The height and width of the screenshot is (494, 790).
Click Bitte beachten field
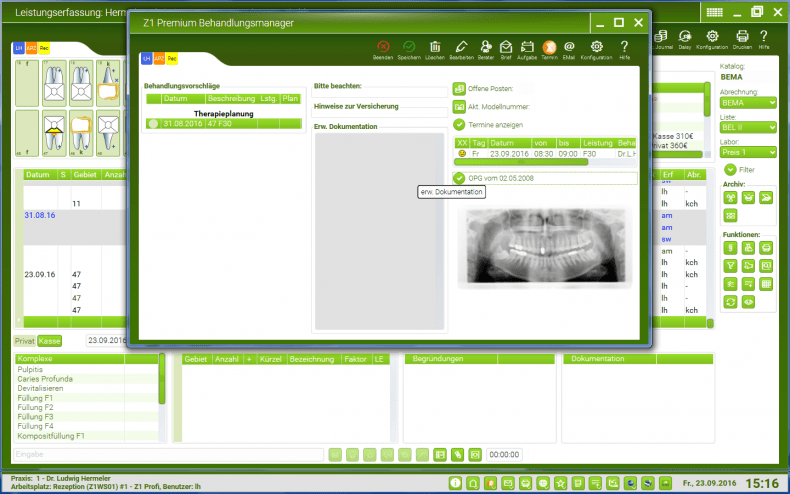(379, 93)
